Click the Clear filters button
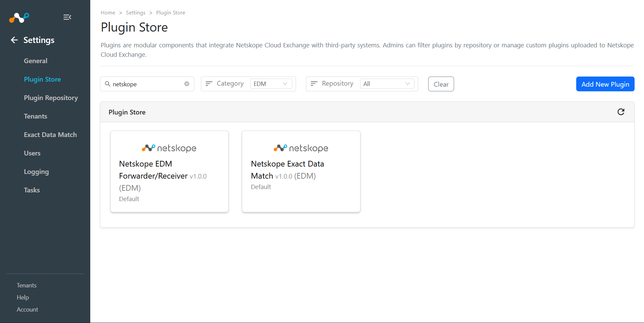The image size is (644, 323). click(x=441, y=84)
